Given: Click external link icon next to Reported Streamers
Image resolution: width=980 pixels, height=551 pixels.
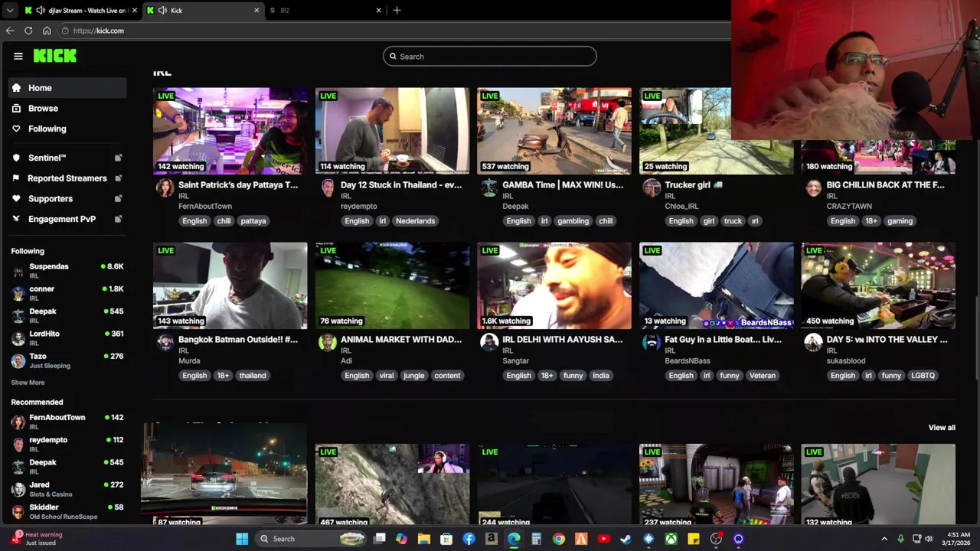Looking at the screenshot, I should (x=118, y=178).
